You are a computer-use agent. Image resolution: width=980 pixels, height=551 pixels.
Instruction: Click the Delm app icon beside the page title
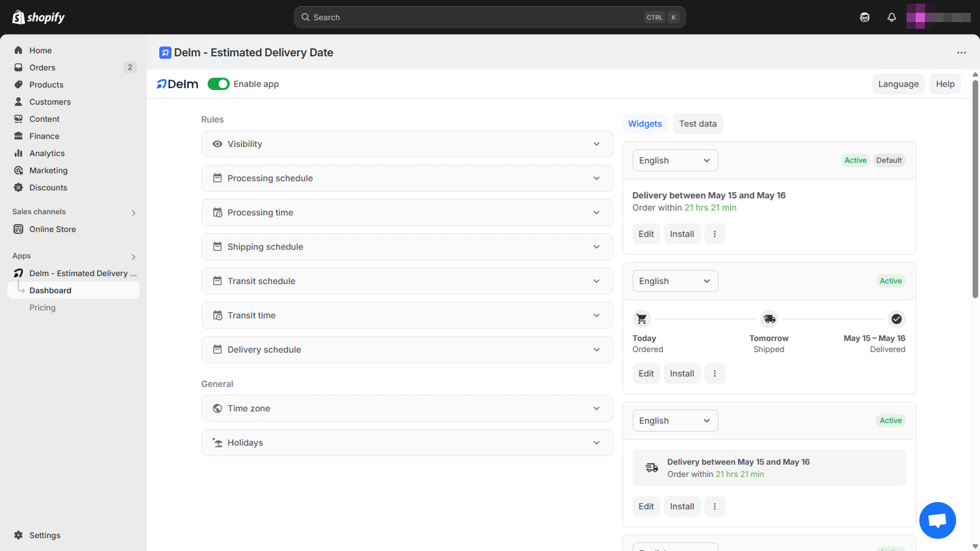(165, 53)
